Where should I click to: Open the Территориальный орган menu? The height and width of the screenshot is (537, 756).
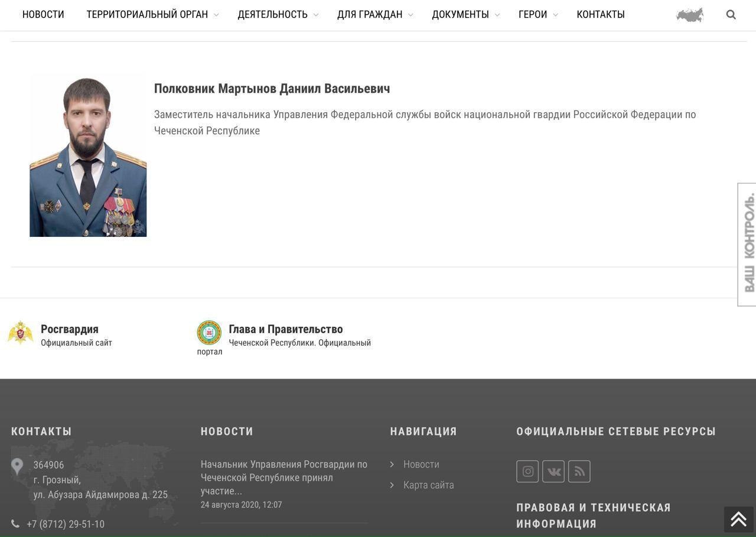click(x=147, y=14)
